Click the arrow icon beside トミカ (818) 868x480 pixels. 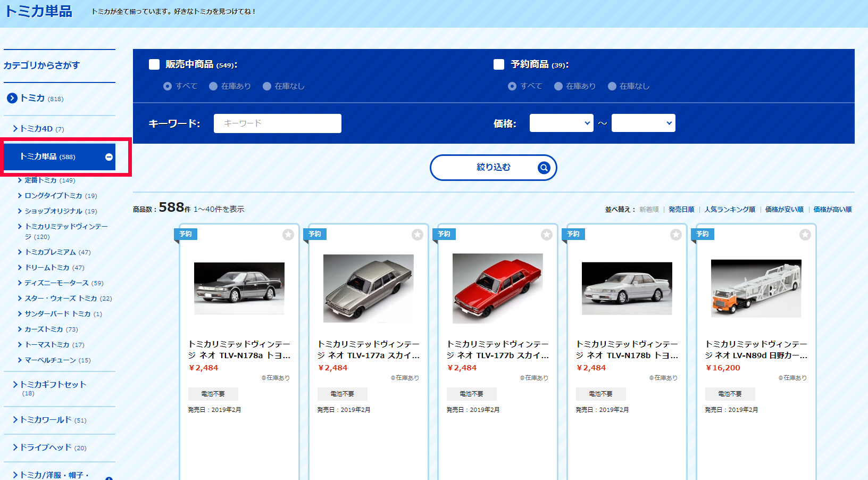click(12, 98)
